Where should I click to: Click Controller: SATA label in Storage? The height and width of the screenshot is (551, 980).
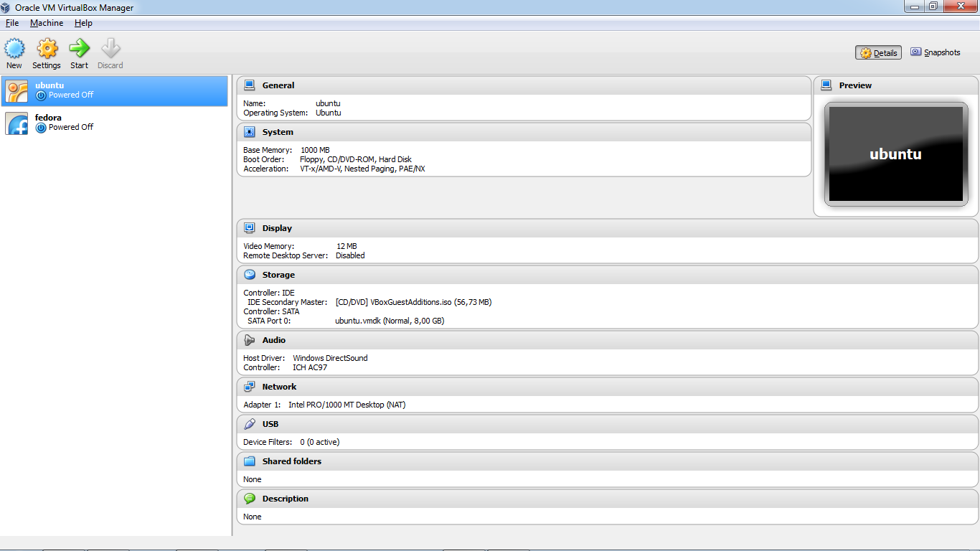(x=271, y=311)
